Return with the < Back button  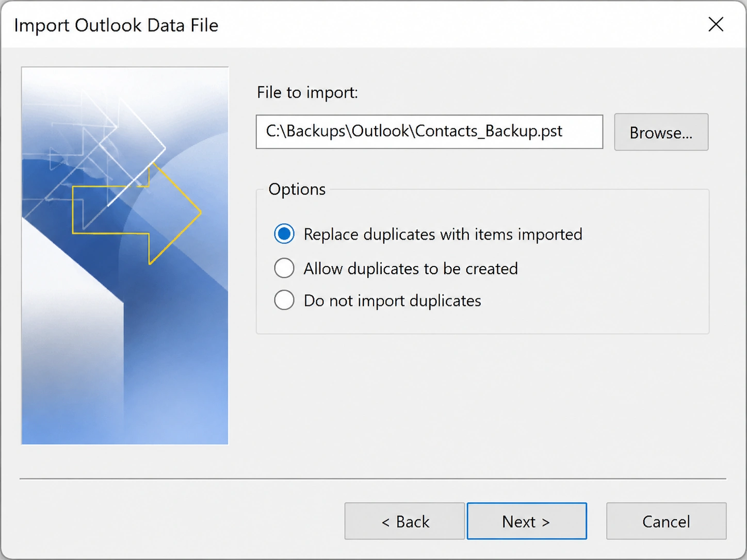(x=405, y=521)
